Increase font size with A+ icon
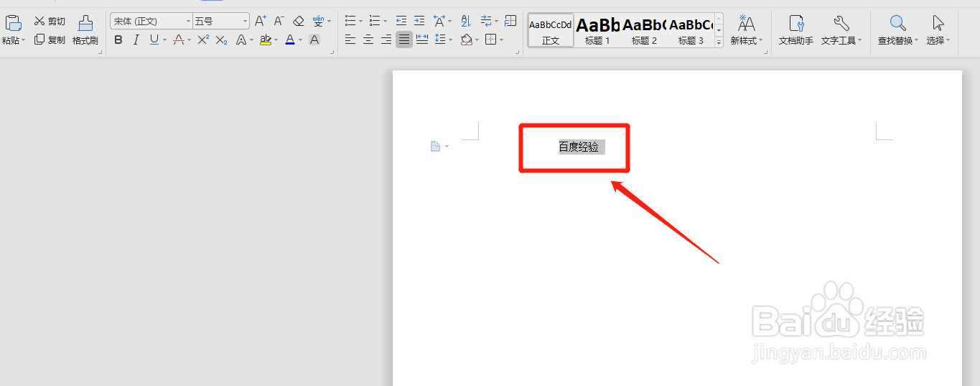This screenshot has width=980, height=386. click(261, 21)
